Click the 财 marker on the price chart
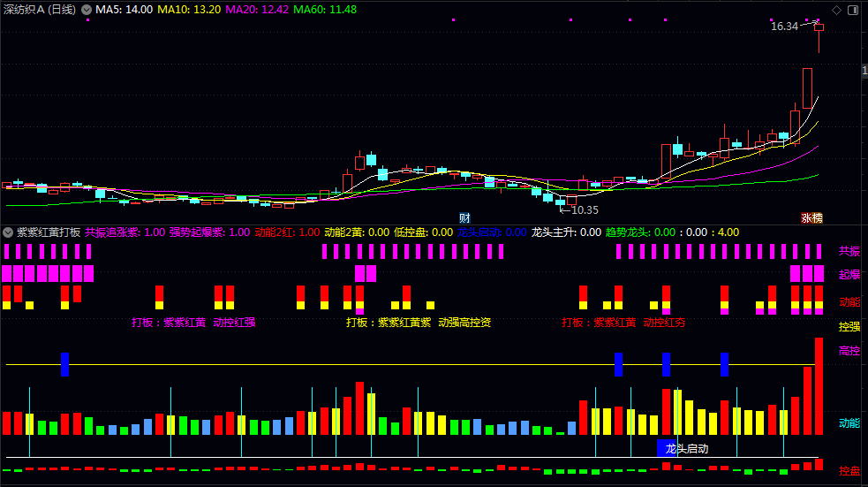 tap(464, 217)
